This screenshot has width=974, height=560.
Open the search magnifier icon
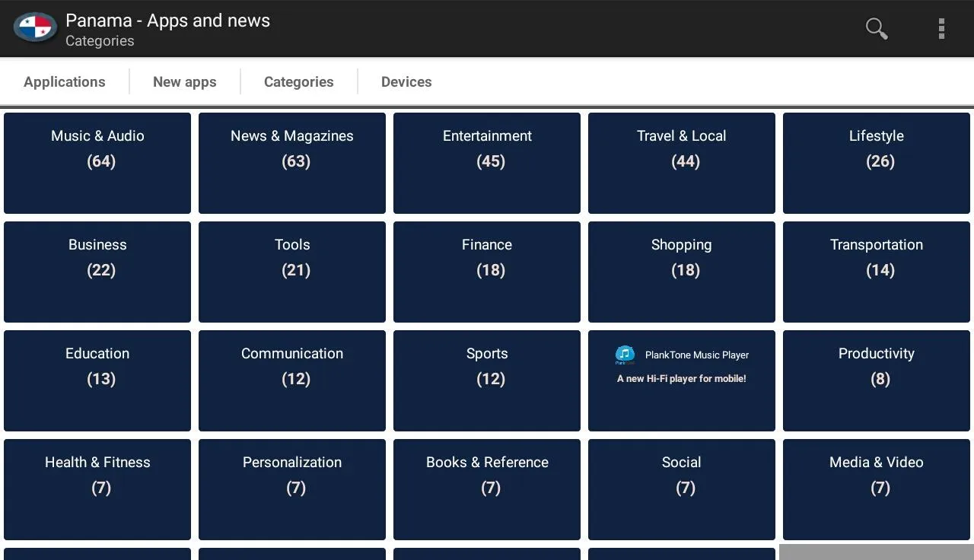[877, 28]
